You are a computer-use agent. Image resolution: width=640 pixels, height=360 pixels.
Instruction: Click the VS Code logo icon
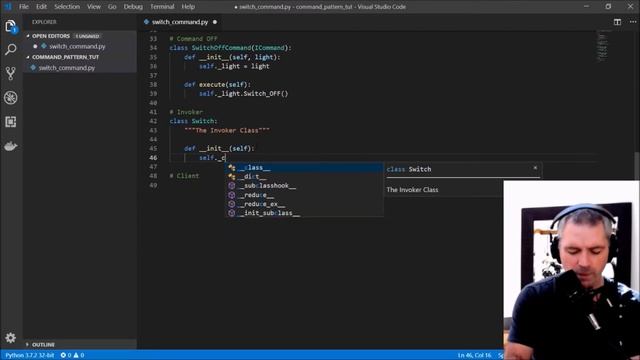tap(8, 7)
